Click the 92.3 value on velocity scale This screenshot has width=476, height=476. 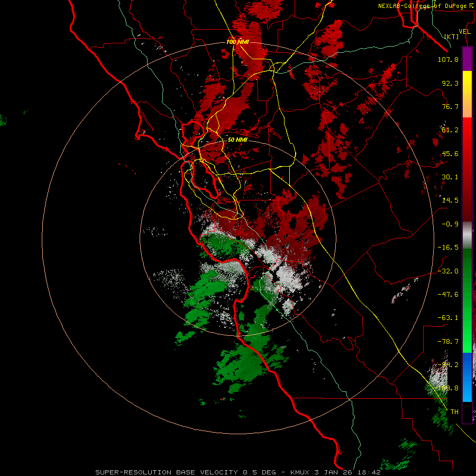coord(450,83)
